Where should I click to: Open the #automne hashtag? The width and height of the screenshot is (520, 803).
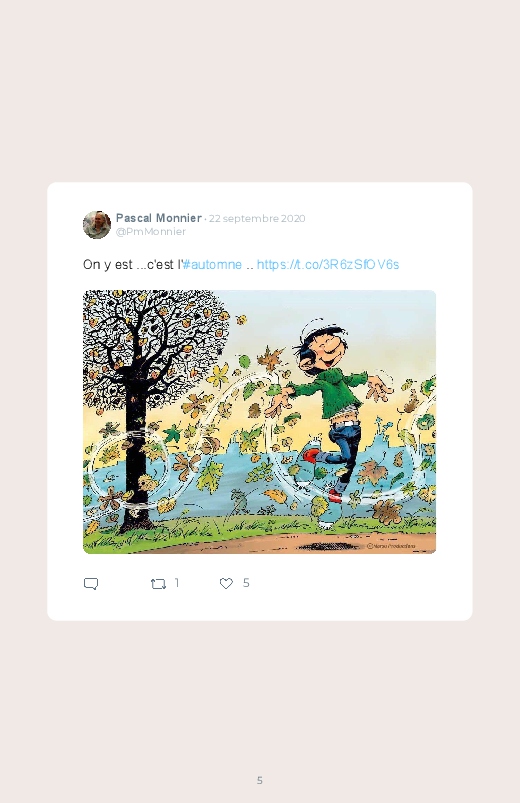click(212, 264)
